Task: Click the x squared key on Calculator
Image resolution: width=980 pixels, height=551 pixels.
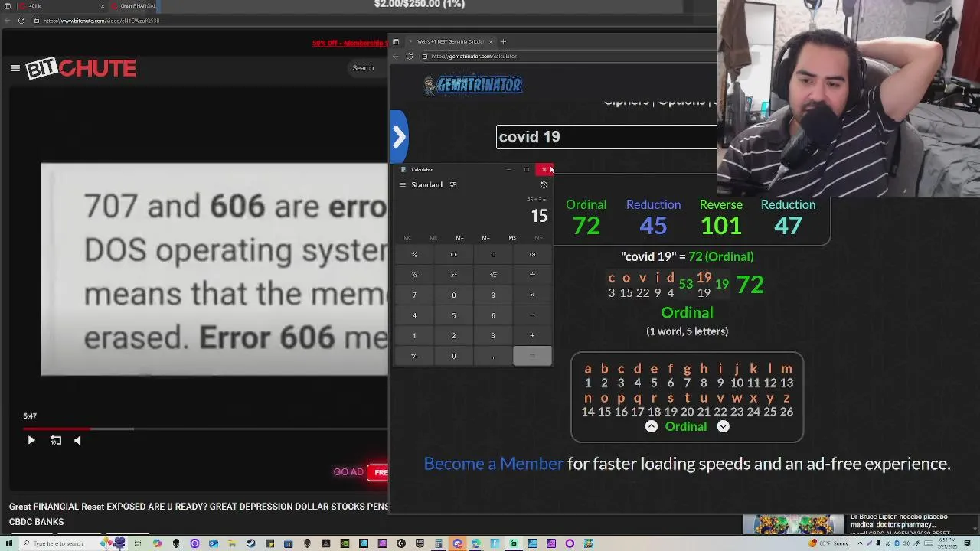Action: pyautogui.click(x=453, y=275)
